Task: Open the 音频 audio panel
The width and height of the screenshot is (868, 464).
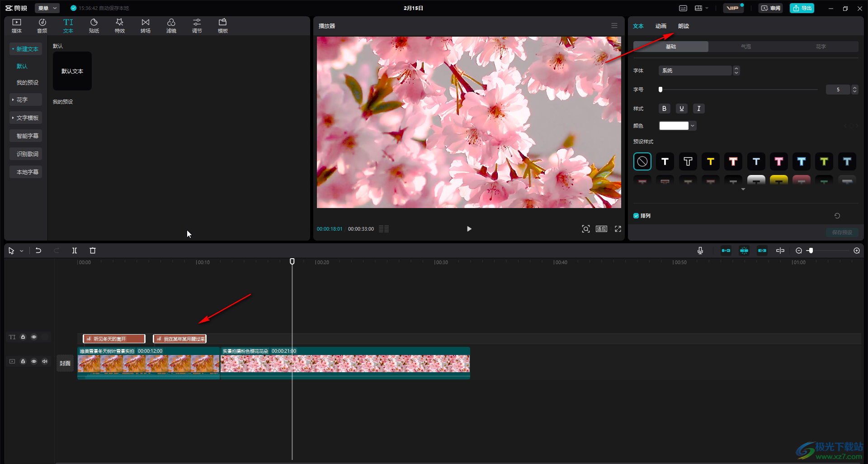Action: (x=42, y=26)
